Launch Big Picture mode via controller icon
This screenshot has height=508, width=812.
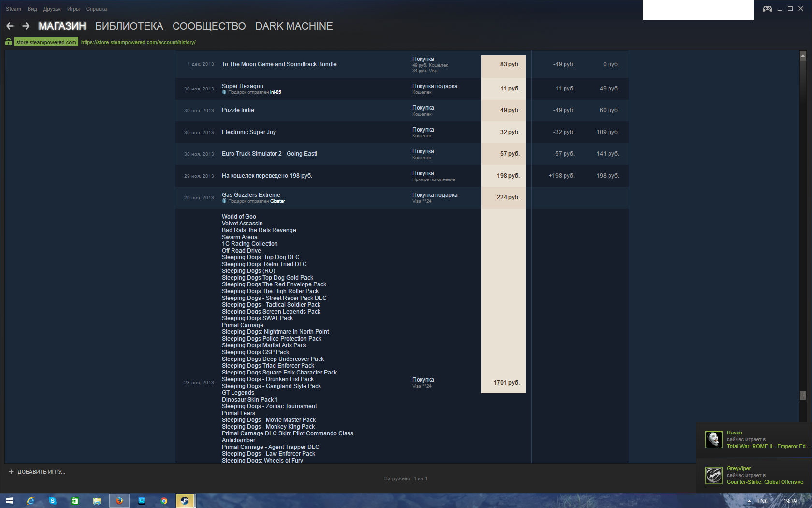767,9
